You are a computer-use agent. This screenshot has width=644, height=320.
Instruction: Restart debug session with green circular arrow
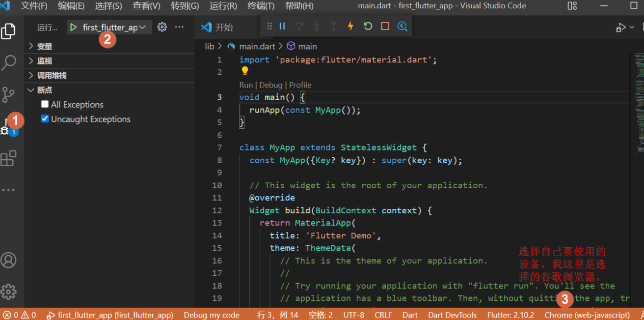tap(368, 26)
